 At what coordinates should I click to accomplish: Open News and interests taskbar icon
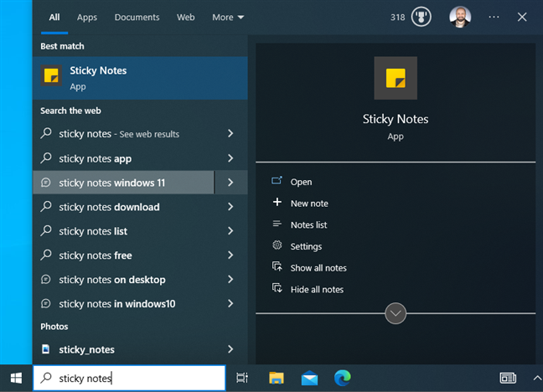tap(508, 378)
